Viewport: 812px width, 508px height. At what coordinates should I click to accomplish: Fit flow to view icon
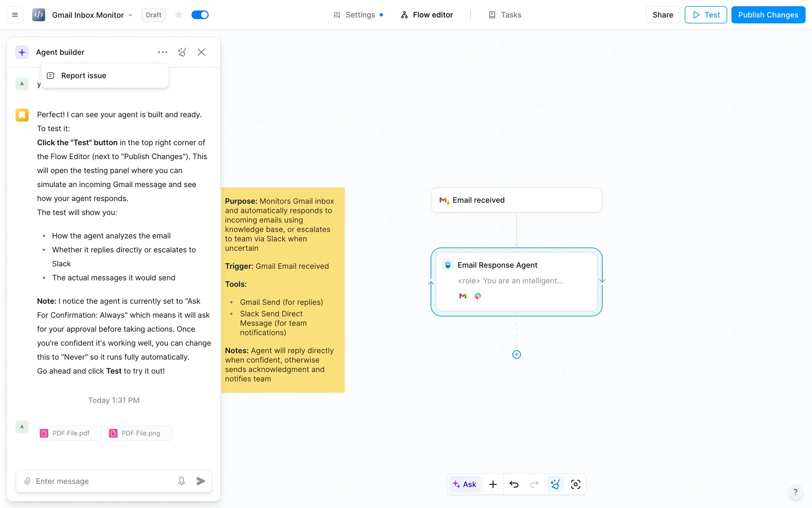click(576, 484)
